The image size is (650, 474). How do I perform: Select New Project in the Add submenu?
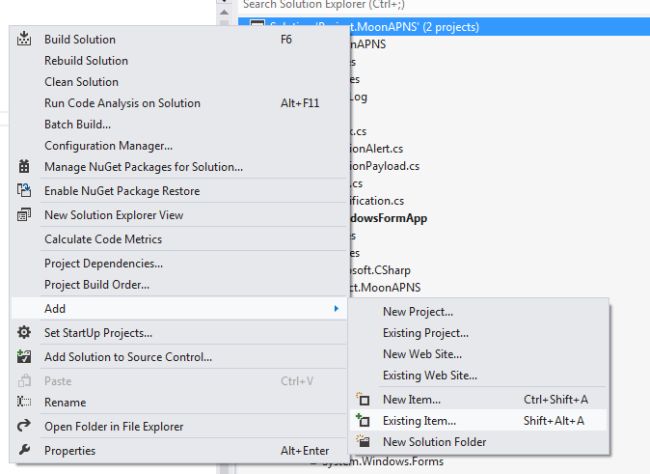pos(418,312)
